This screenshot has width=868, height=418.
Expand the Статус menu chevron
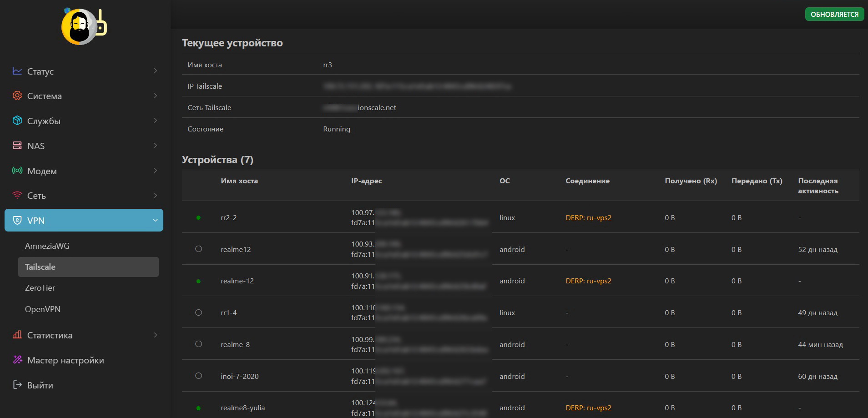(x=156, y=71)
